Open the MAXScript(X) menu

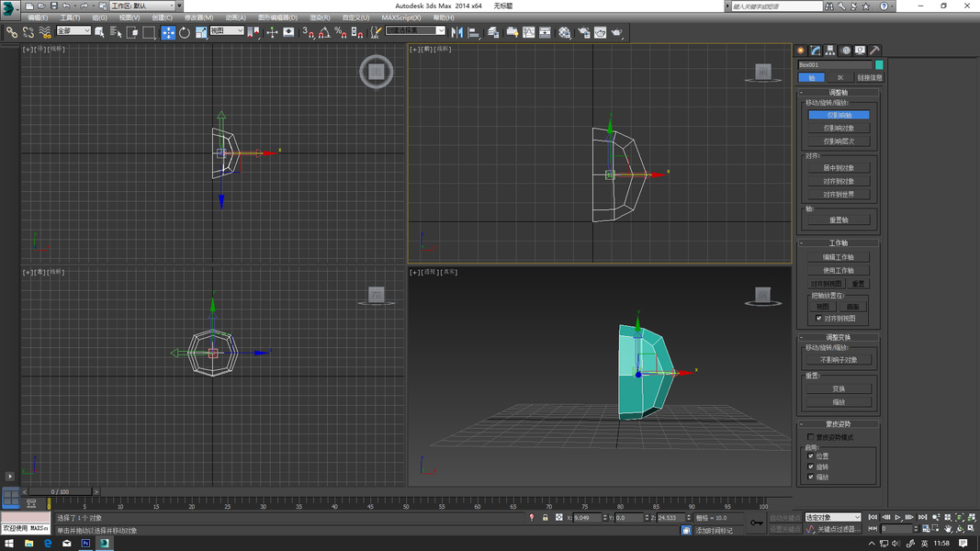click(401, 17)
